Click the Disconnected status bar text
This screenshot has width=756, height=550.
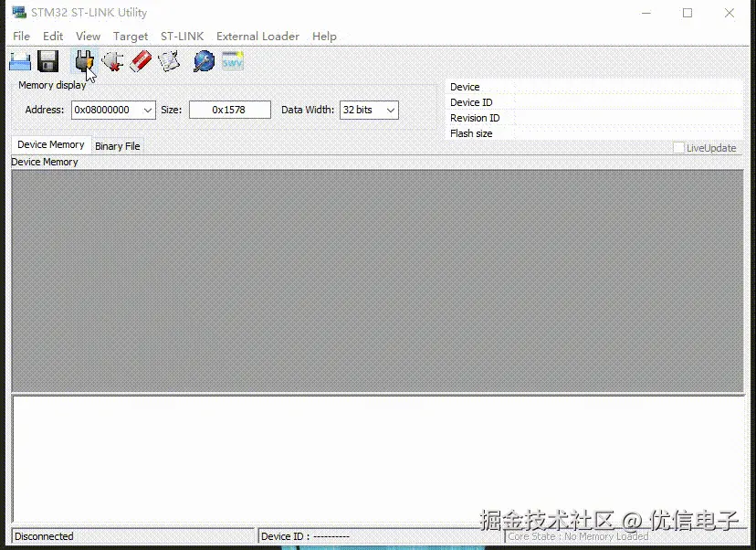click(44, 536)
